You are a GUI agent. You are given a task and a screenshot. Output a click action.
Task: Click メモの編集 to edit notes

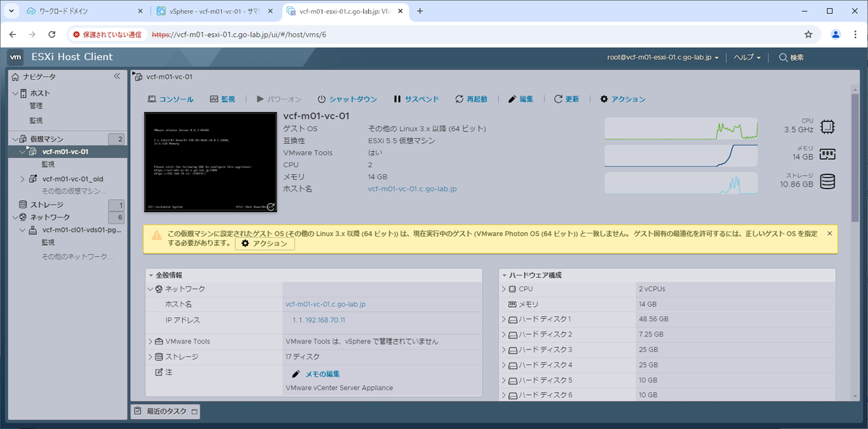(315, 374)
